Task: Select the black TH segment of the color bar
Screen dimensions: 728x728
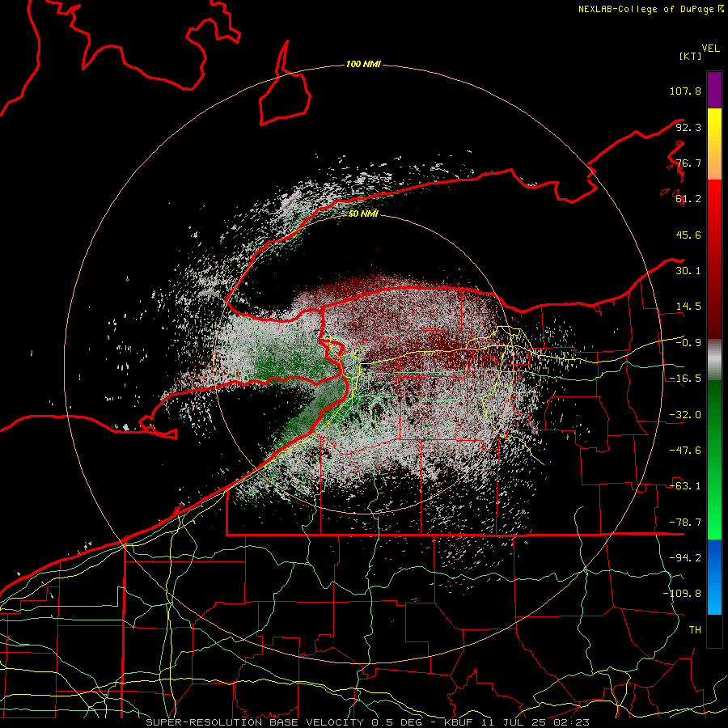Action: pos(714,630)
